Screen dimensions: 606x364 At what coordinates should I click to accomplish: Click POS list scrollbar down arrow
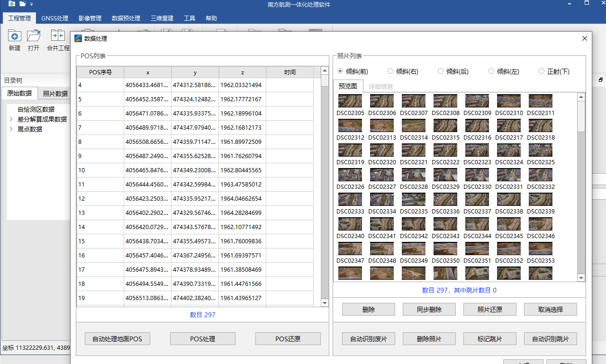(325, 303)
